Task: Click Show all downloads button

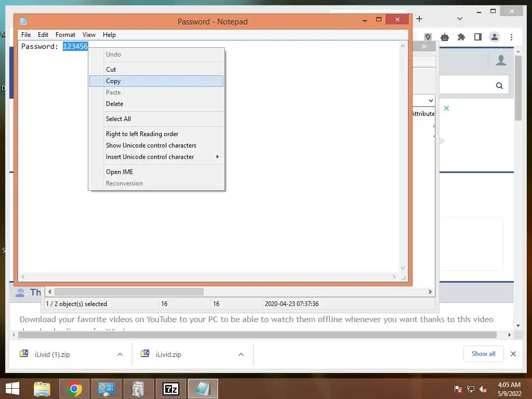Action: (484, 354)
